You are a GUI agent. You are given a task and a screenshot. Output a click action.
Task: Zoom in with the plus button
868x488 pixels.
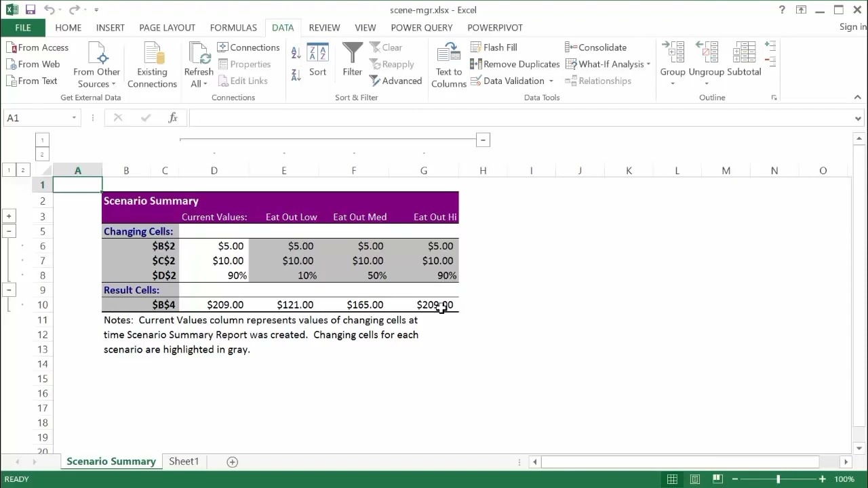[x=822, y=479]
